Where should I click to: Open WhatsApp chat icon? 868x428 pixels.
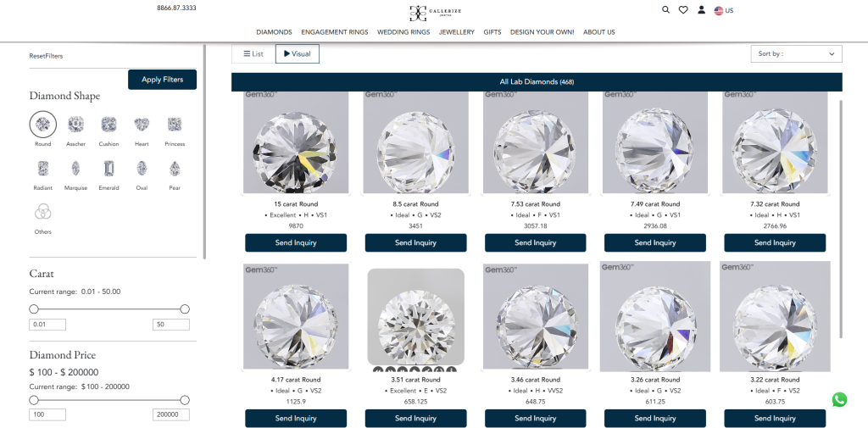tap(839, 399)
